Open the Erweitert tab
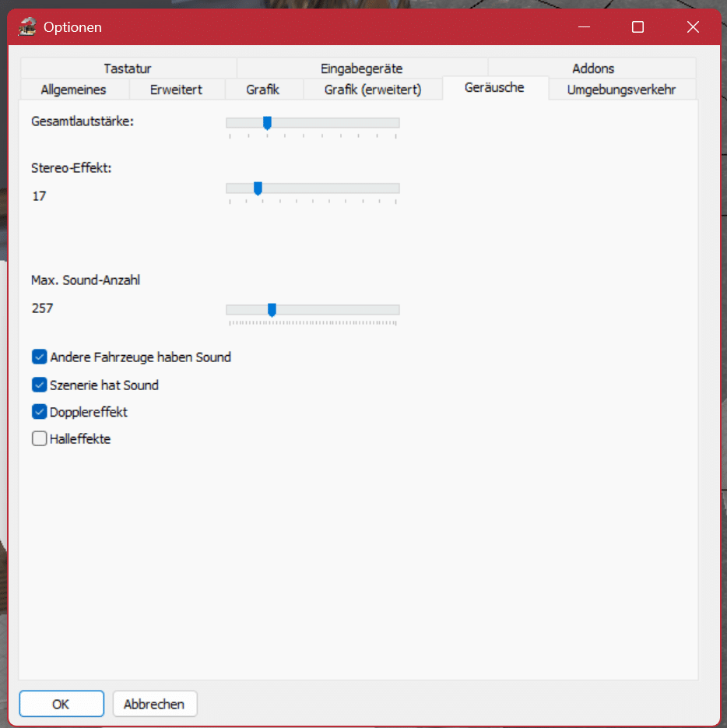This screenshot has height=728, width=727. point(176,90)
